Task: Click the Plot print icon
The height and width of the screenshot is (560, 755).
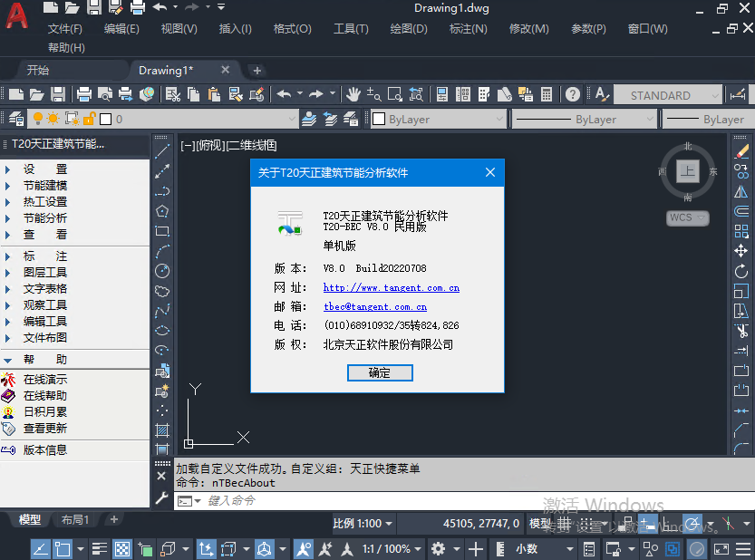Action: [x=83, y=94]
